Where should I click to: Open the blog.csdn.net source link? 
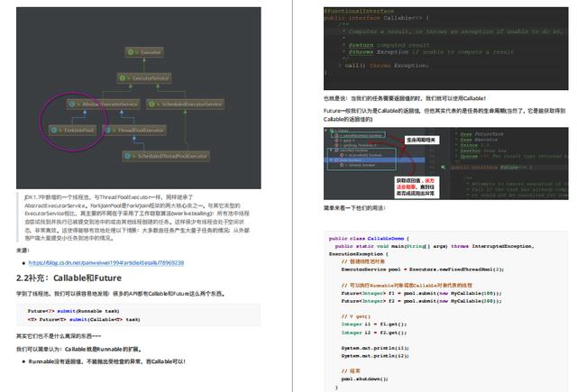pyautogui.click(x=106, y=262)
